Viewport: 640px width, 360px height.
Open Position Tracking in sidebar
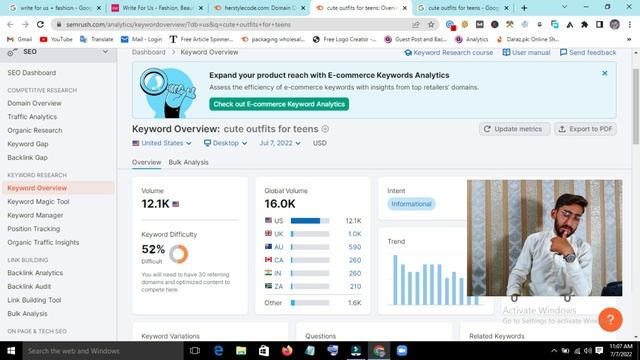(33, 229)
